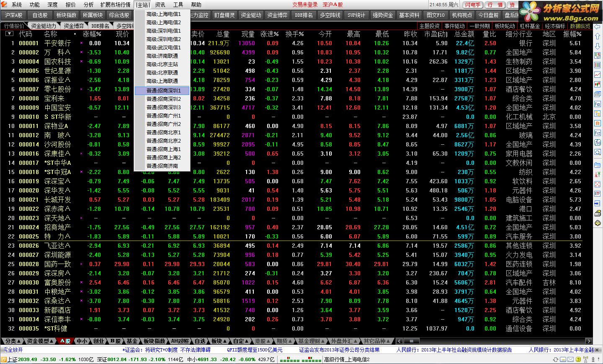Click the 闪电手 button
This screenshot has width=603, height=364.
point(472,5)
